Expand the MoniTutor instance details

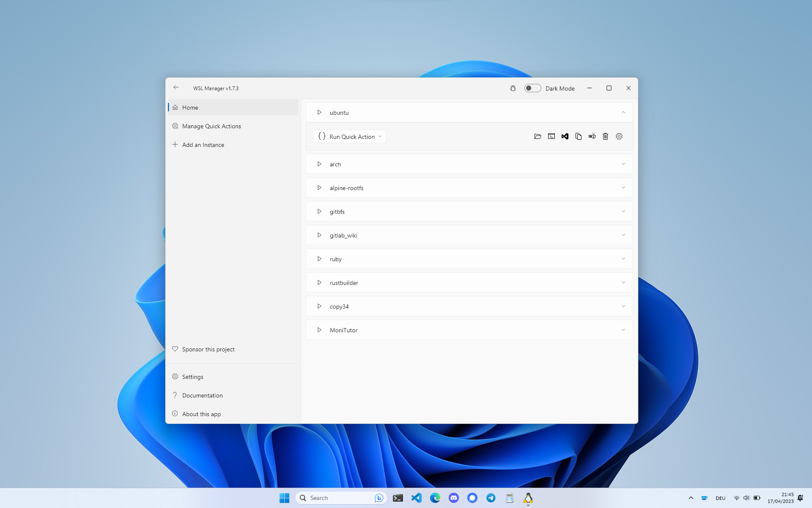623,330
